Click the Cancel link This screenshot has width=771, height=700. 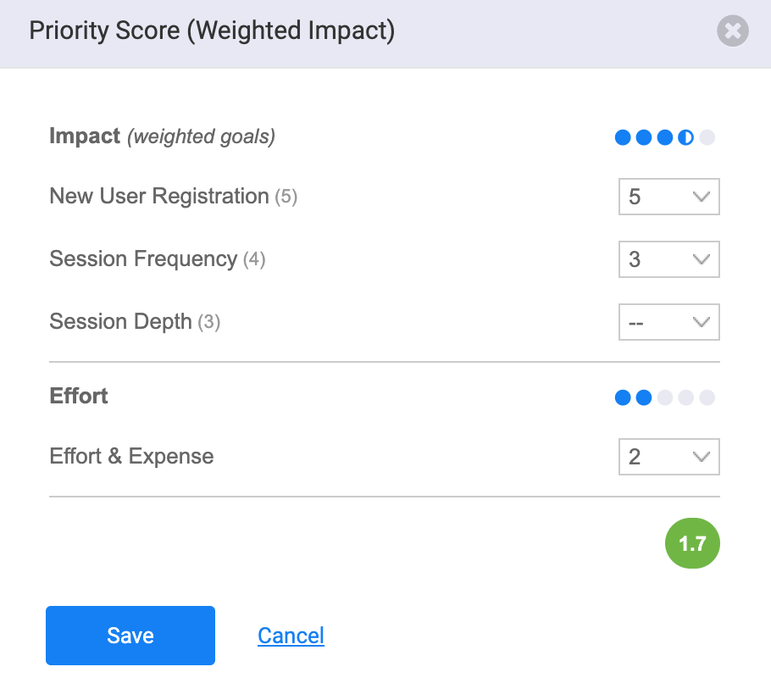(291, 636)
